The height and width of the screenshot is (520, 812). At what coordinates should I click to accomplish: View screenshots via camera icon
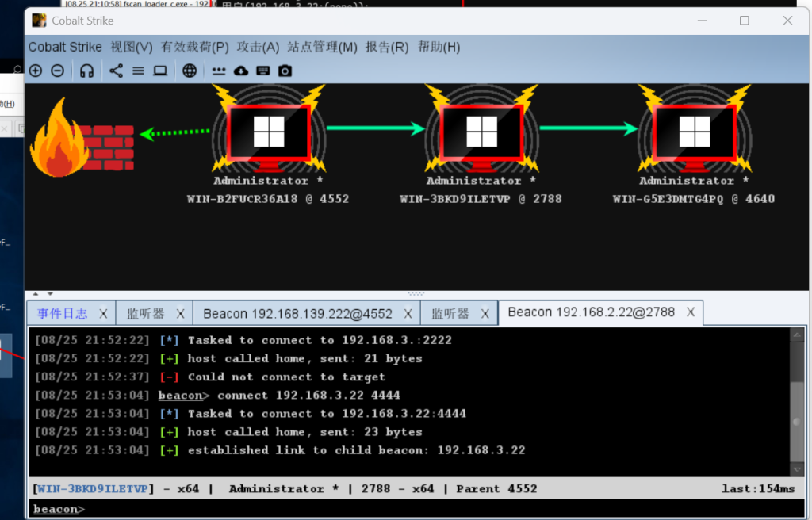click(x=285, y=71)
